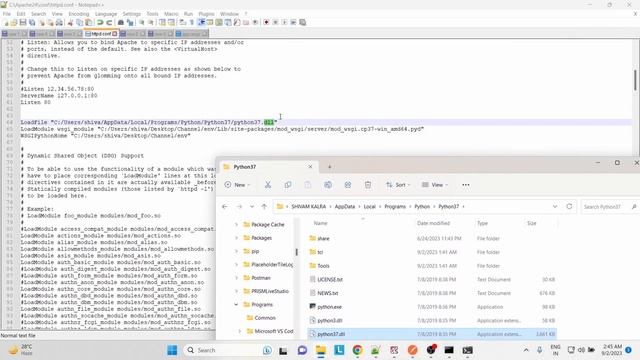The height and width of the screenshot is (360, 640).
Task: Refresh the Python37 folder view
Action: tap(569, 207)
